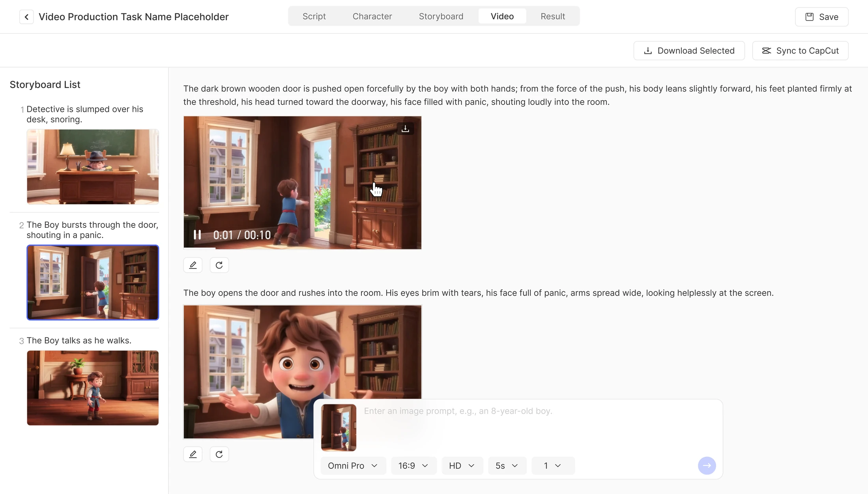
Task: Edit the first video with the pencil icon
Action: click(193, 265)
